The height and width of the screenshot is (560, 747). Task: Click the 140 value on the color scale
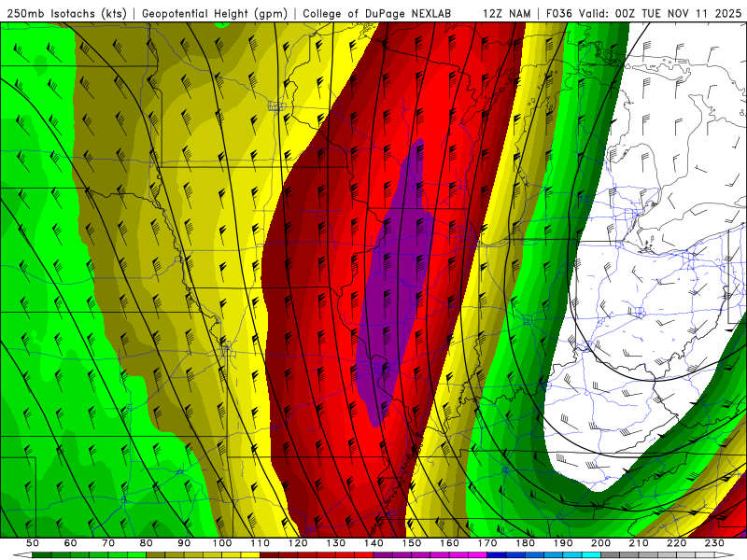374,543
